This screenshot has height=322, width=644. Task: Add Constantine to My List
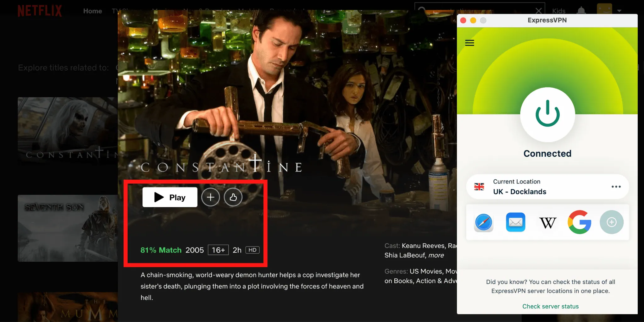tap(210, 197)
